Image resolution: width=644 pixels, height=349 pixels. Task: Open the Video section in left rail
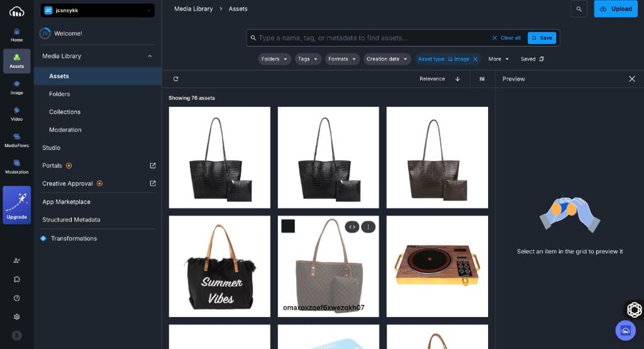point(16,114)
